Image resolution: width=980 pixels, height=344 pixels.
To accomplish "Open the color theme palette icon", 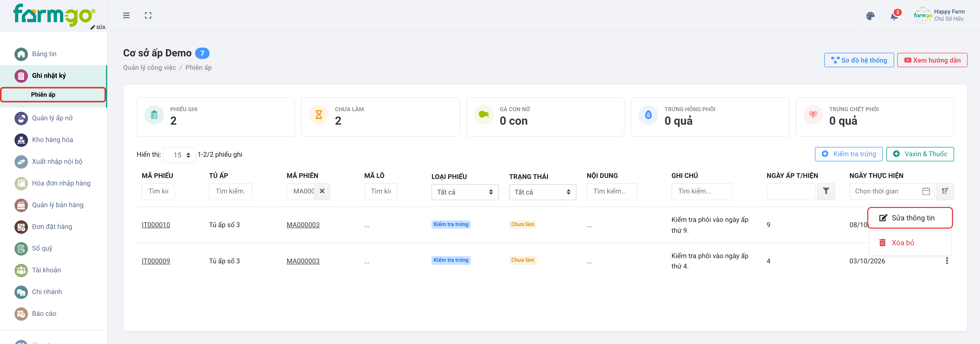I will (870, 16).
